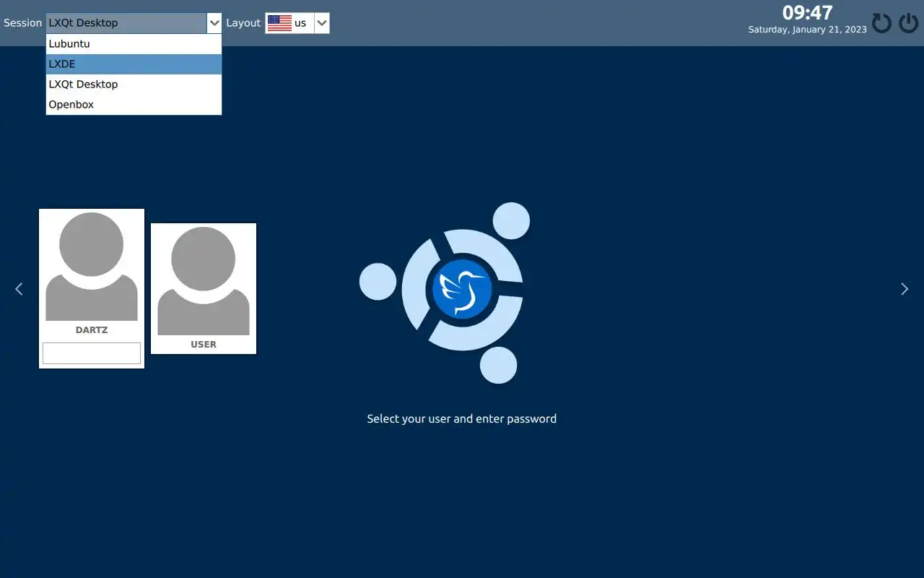
Task: Pick LXQt Desktop in the session list
Action: [x=134, y=85]
